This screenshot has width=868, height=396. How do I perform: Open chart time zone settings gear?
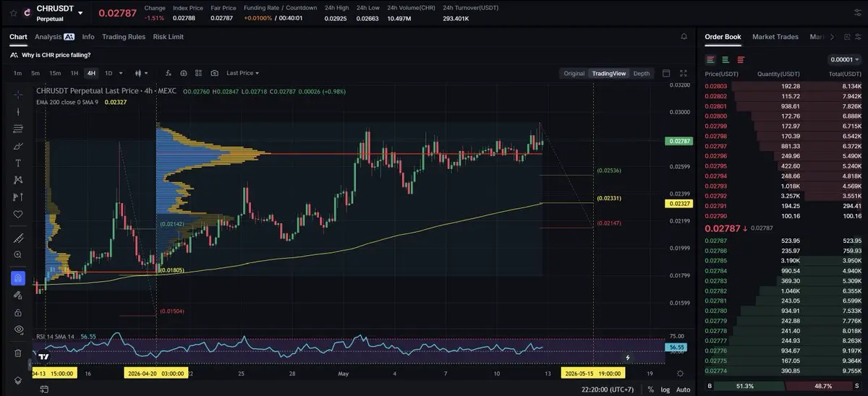coord(679,373)
